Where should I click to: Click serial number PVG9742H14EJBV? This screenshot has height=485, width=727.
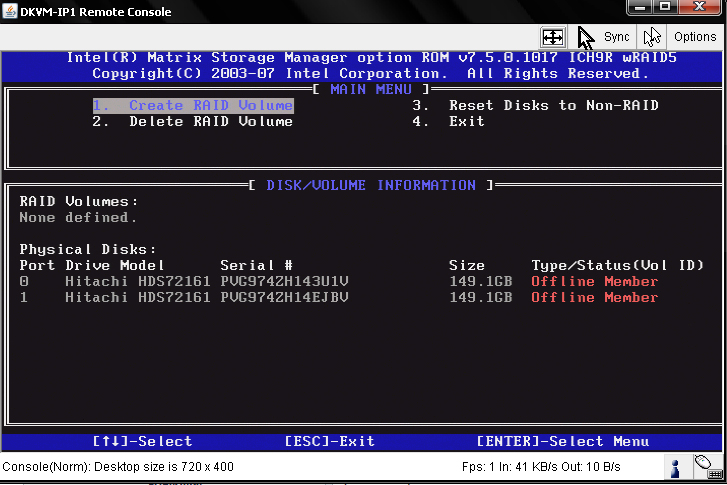click(284, 297)
